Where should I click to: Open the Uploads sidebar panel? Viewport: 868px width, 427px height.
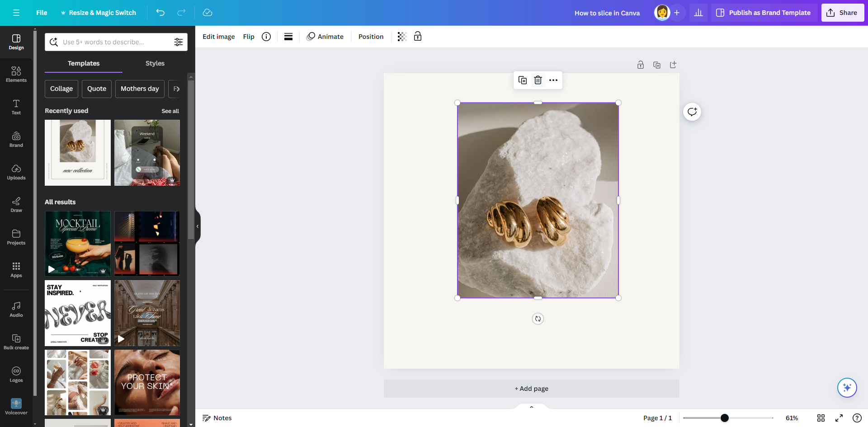coord(16,172)
